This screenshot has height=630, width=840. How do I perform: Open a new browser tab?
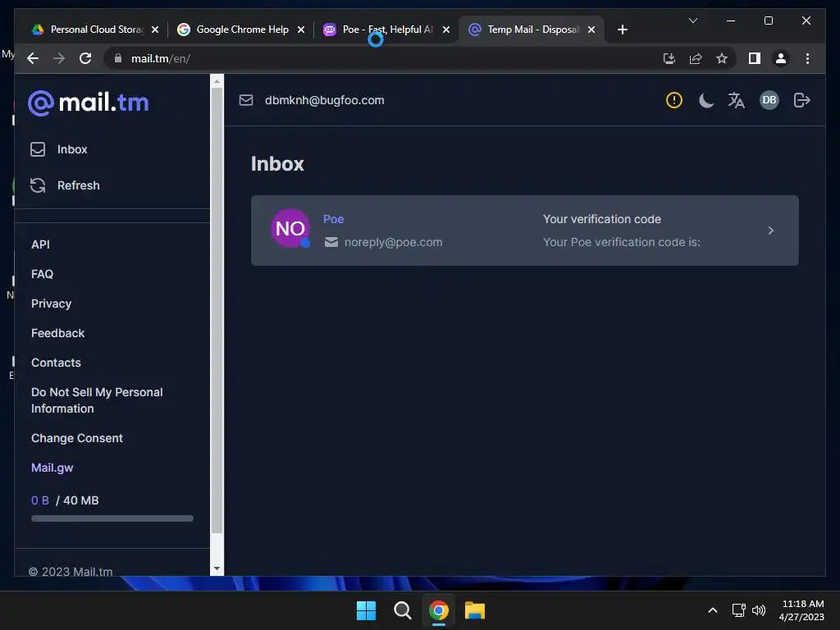[x=622, y=30]
